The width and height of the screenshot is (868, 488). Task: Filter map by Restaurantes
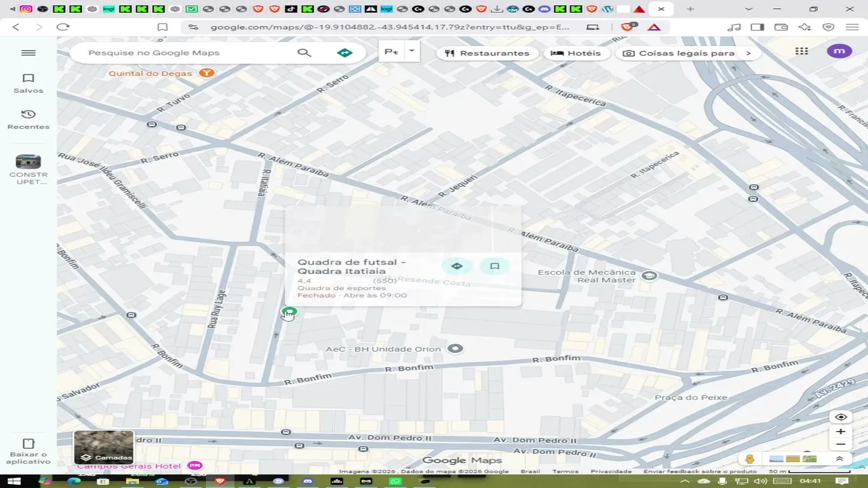[488, 53]
